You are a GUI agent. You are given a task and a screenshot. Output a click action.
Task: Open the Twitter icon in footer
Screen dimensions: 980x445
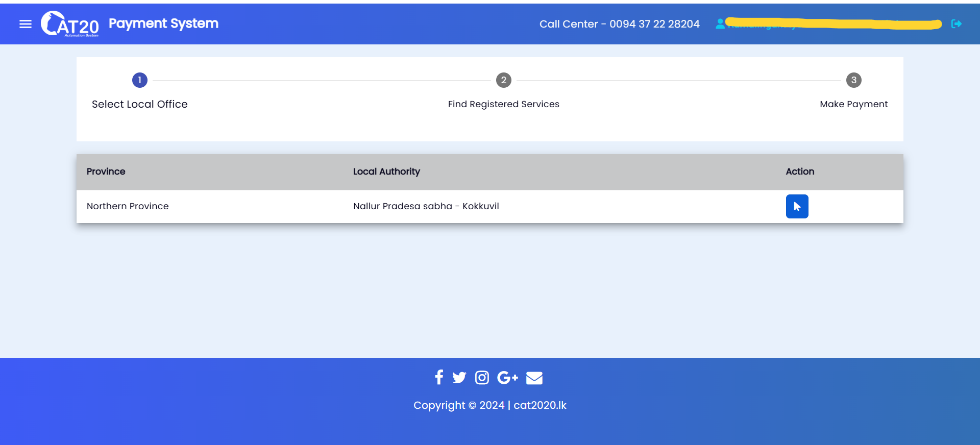(459, 378)
